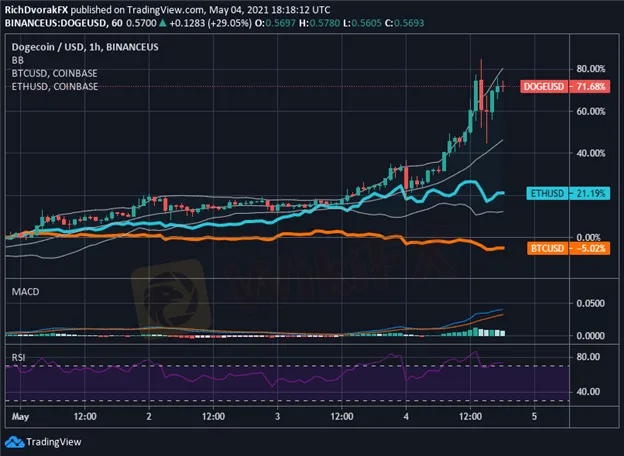Click the High value H:0.5780
The height and width of the screenshot is (456, 624).
point(320,23)
